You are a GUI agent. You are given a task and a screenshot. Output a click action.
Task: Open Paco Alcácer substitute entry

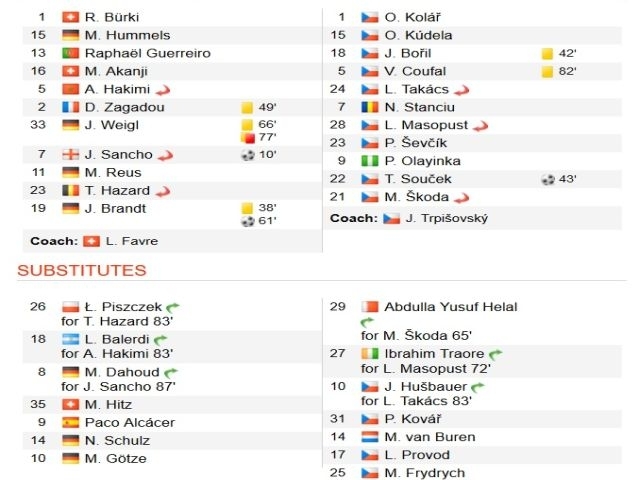pyautogui.click(x=130, y=422)
